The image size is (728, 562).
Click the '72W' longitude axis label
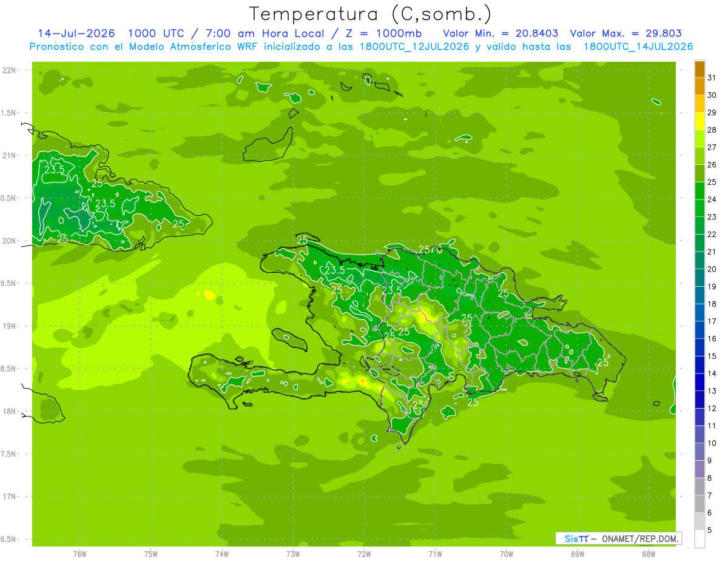[x=365, y=554]
